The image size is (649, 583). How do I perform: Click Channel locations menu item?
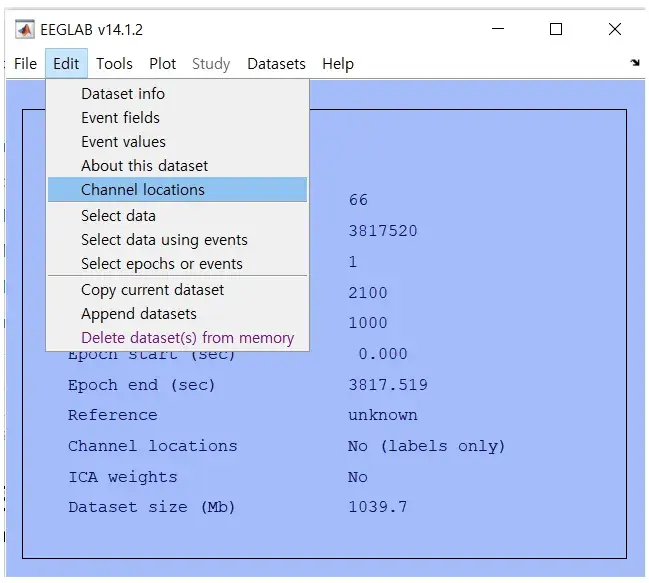click(142, 190)
